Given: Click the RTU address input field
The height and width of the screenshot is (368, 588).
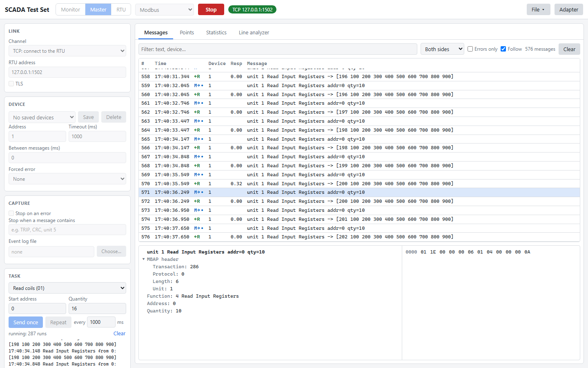Looking at the screenshot, I should [67, 72].
